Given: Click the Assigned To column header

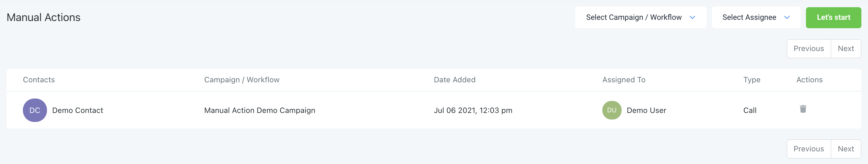Looking at the screenshot, I should [x=624, y=80].
